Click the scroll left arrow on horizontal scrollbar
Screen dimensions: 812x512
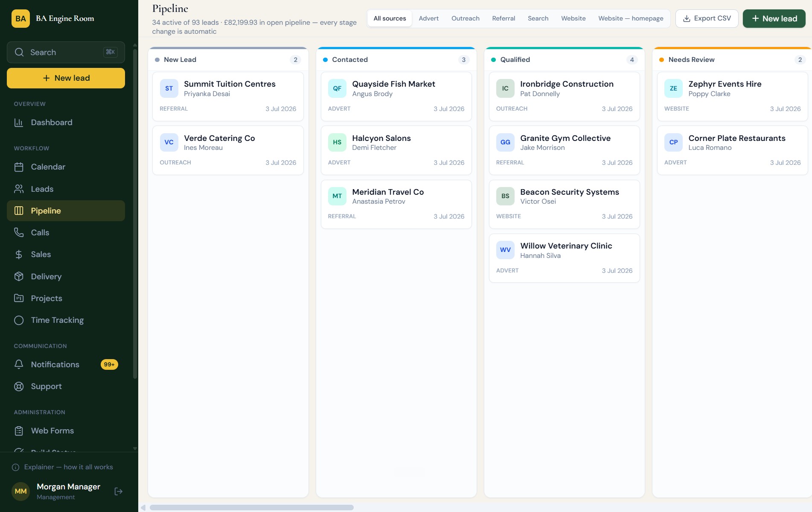tap(143, 507)
